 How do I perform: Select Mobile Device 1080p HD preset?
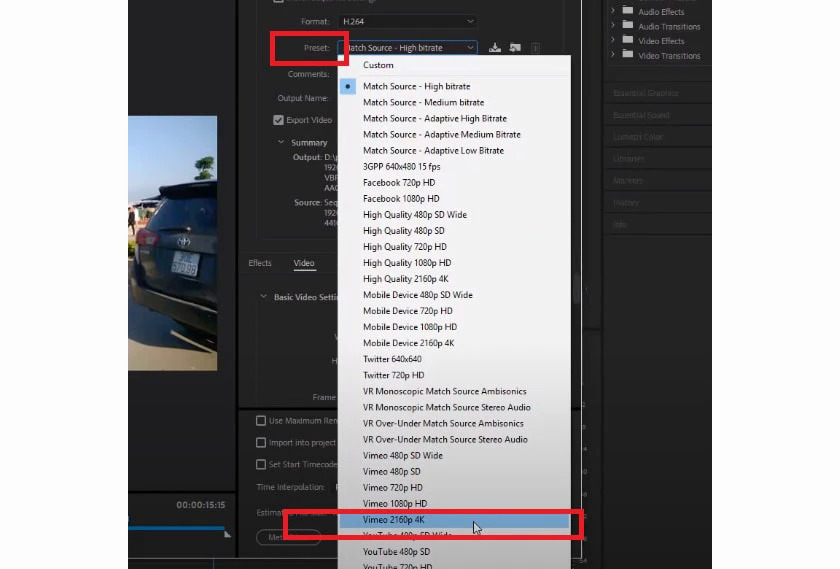[454, 327]
